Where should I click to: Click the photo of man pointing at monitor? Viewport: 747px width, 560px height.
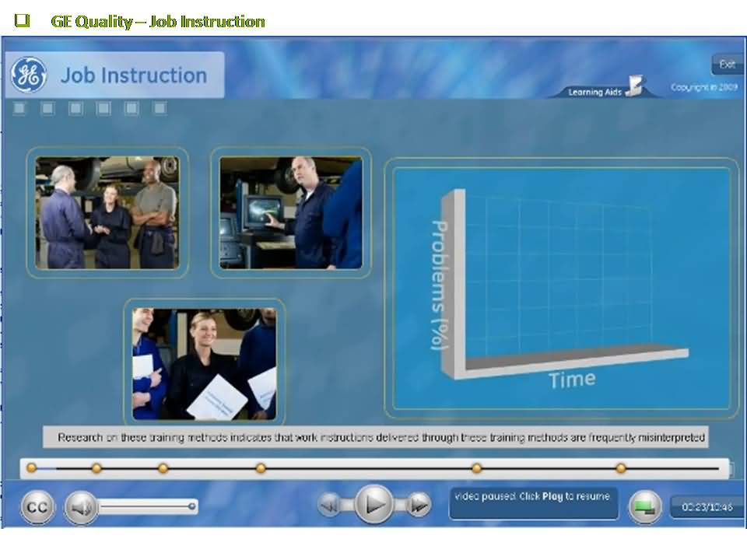[x=290, y=212]
